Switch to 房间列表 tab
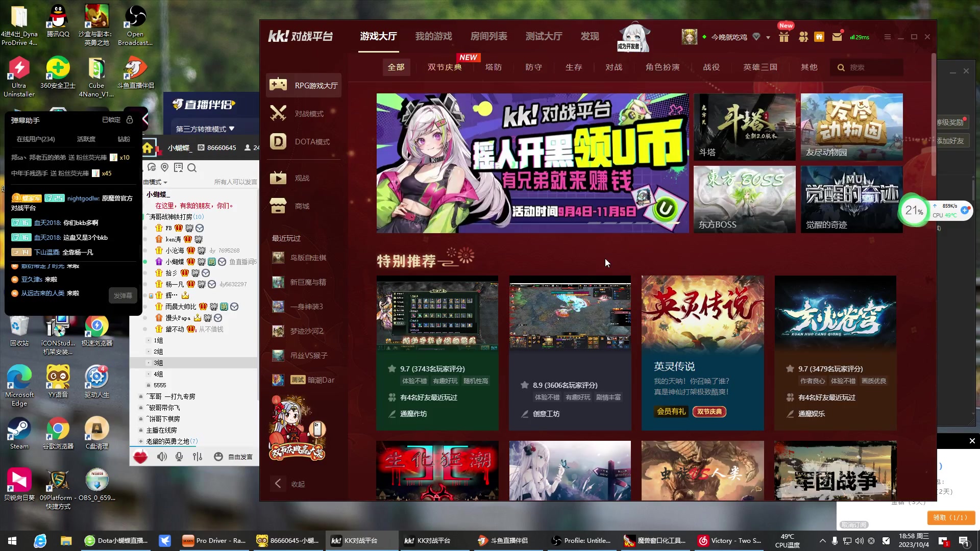The height and width of the screenshot is (551, 980). pyautogui.click(x=488, y=36)
